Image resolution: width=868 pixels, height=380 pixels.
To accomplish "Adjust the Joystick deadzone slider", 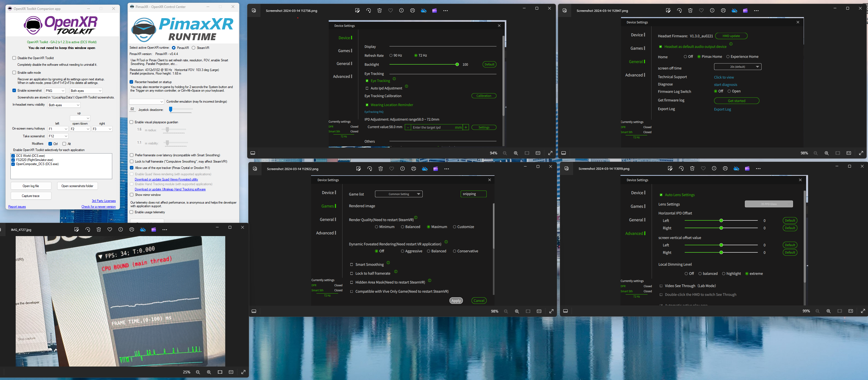I will 171,110.
